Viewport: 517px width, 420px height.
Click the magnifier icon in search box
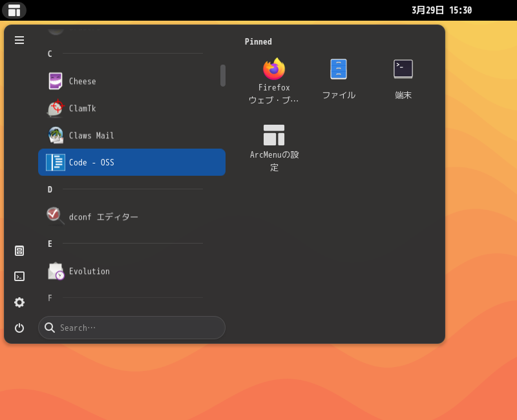pos(50,328)
